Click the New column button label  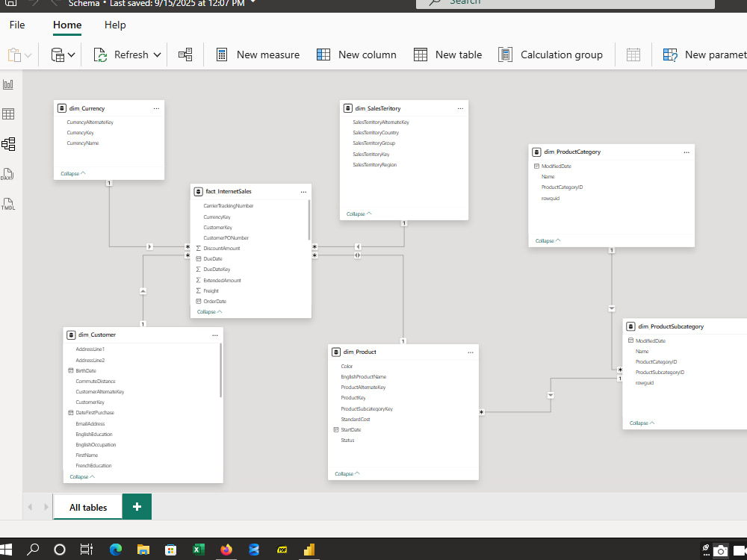point(368,55)
